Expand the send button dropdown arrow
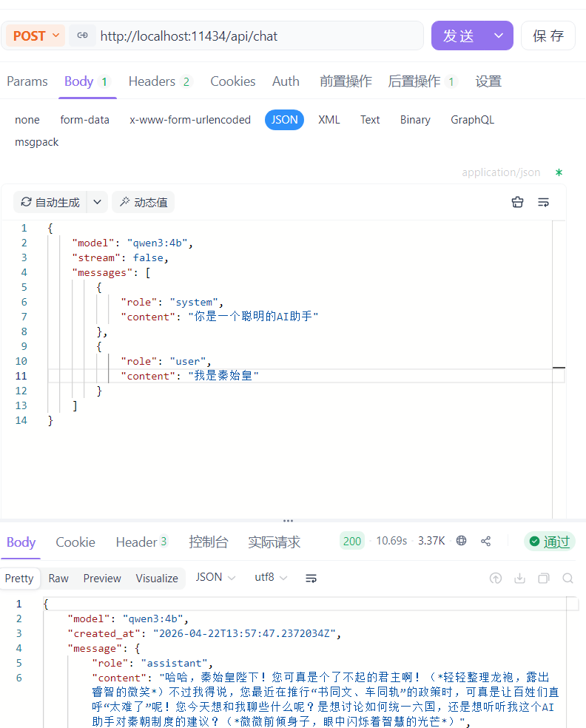 point(499,36)
